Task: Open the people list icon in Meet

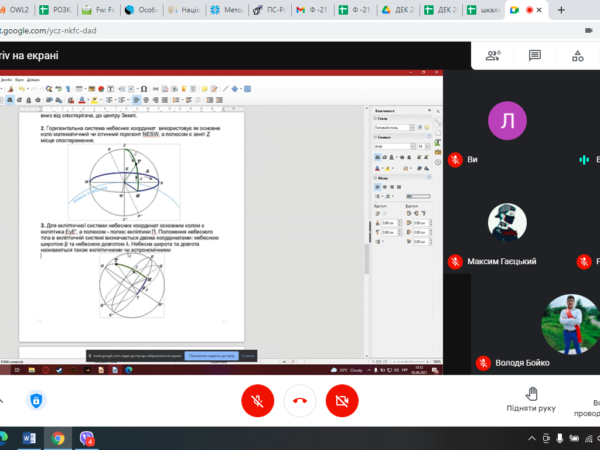Action: click(493, 56)
